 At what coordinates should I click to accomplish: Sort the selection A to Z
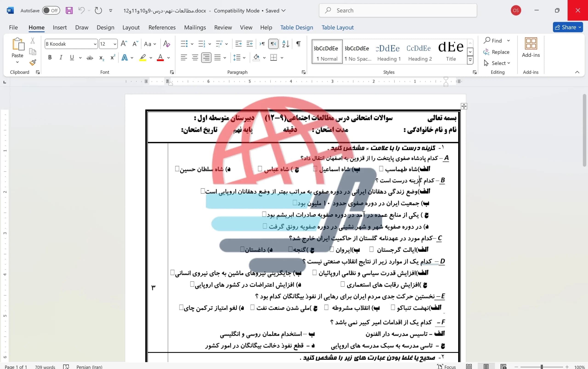coord(286,44)
